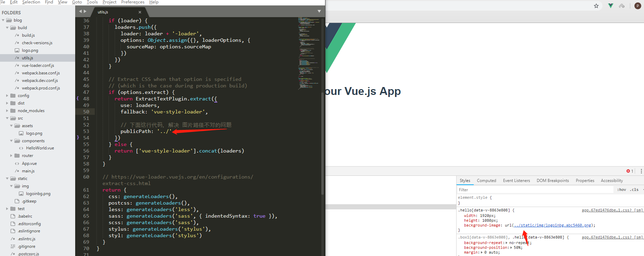Viewport: 644px width, 256px height.
Task: Open the Project menu
Action: 110,2
